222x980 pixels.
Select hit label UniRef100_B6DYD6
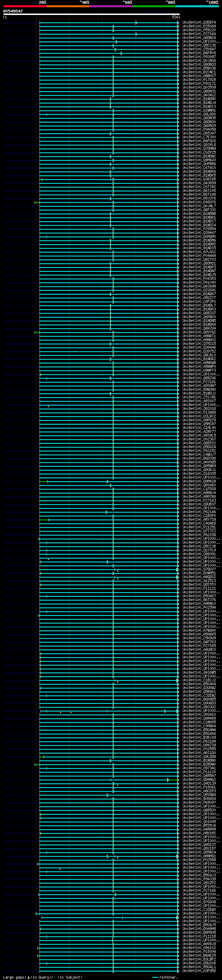(199, 459)
